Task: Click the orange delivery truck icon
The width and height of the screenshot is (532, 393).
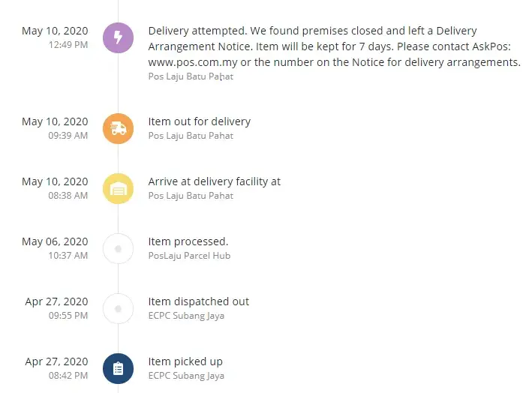Action: click(118, 128)
